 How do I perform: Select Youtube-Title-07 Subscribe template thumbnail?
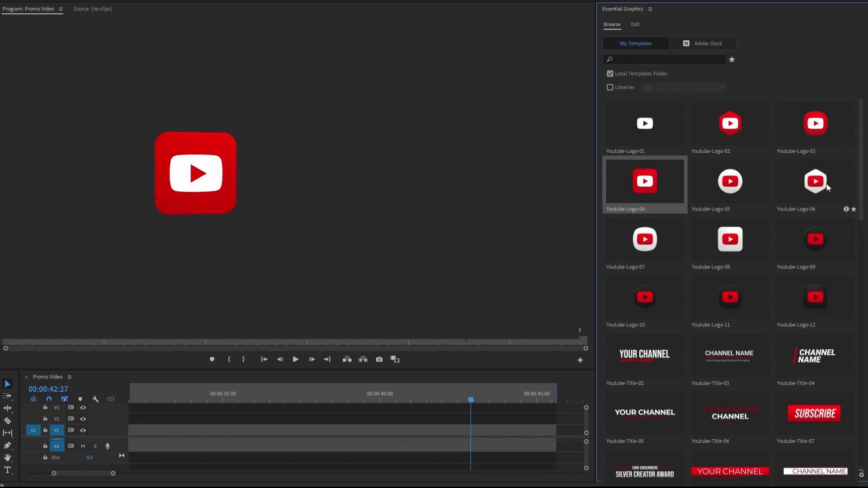coord(815,413)
